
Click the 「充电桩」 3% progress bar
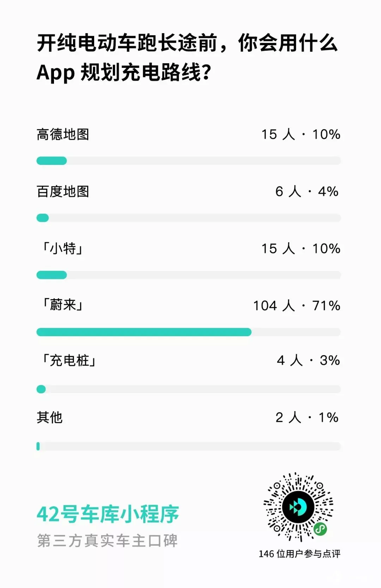(x=189, y=389)
